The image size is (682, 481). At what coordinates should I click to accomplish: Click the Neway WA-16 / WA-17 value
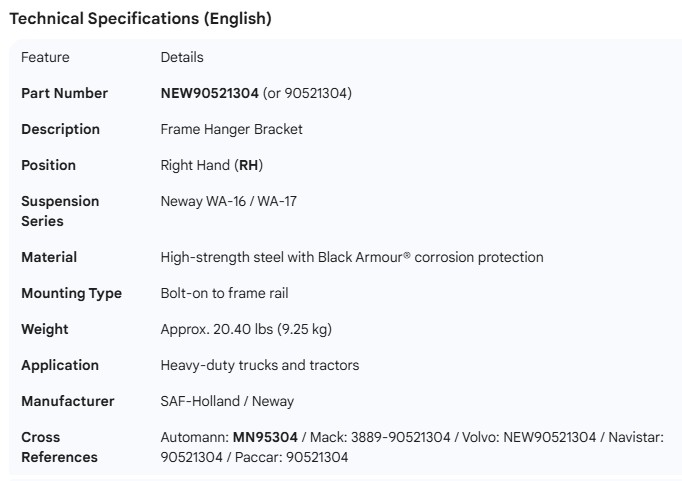click(x=228, y=201)
